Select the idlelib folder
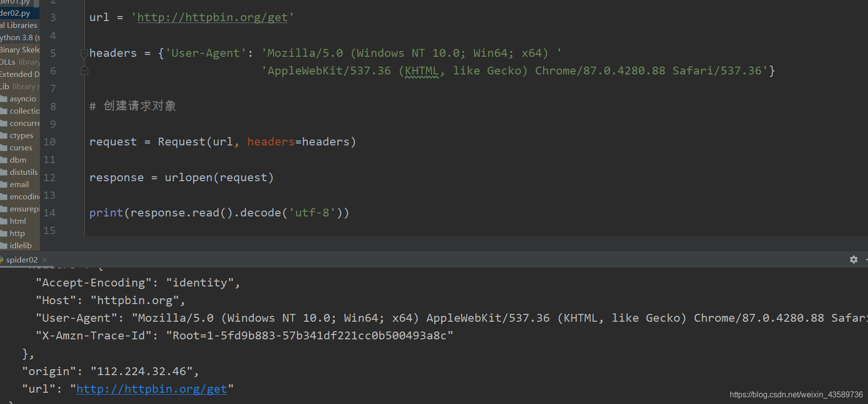Screen dimensions: 868x404 click(21, 246)
